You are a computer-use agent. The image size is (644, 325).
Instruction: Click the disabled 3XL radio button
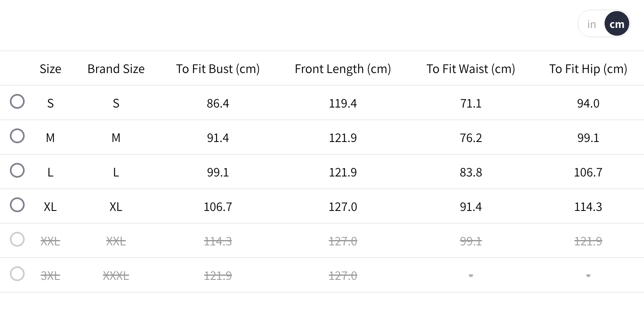(17, 274)
